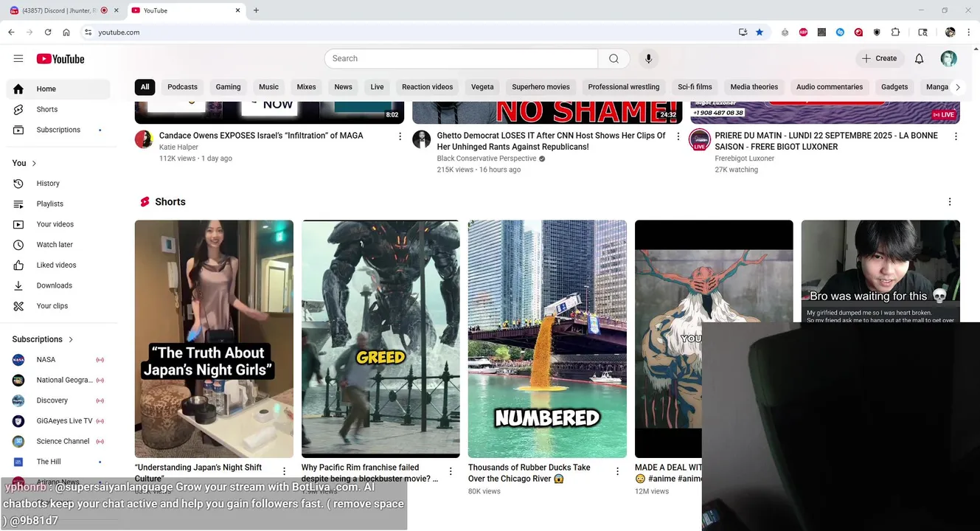
Task: Open options for Pacific Rim short
Action: 451,471
